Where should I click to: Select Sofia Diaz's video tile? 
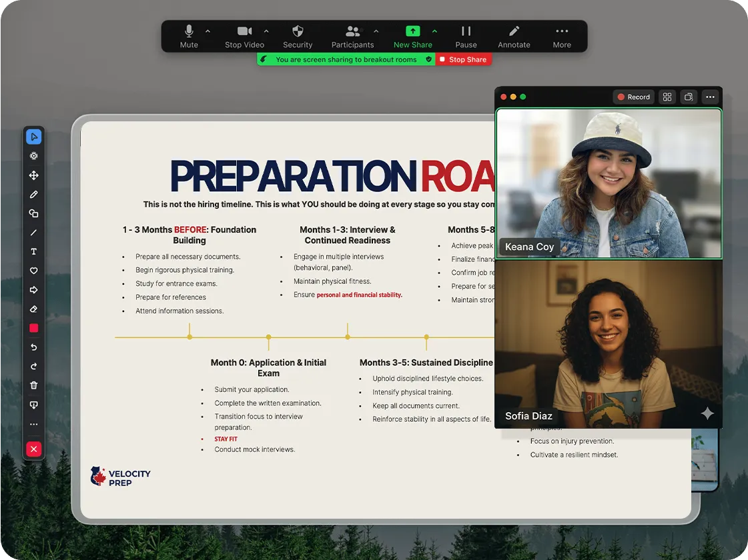[x=609, y=345]
